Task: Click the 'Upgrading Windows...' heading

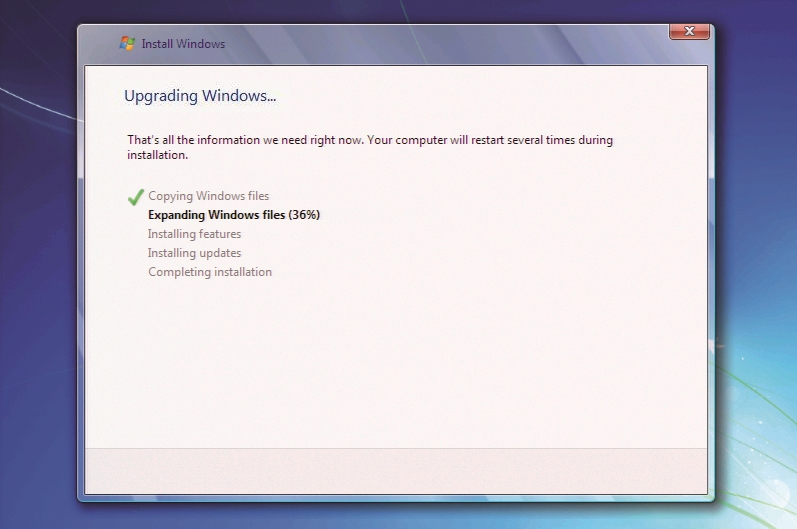Action: click(x=200, y=96)
